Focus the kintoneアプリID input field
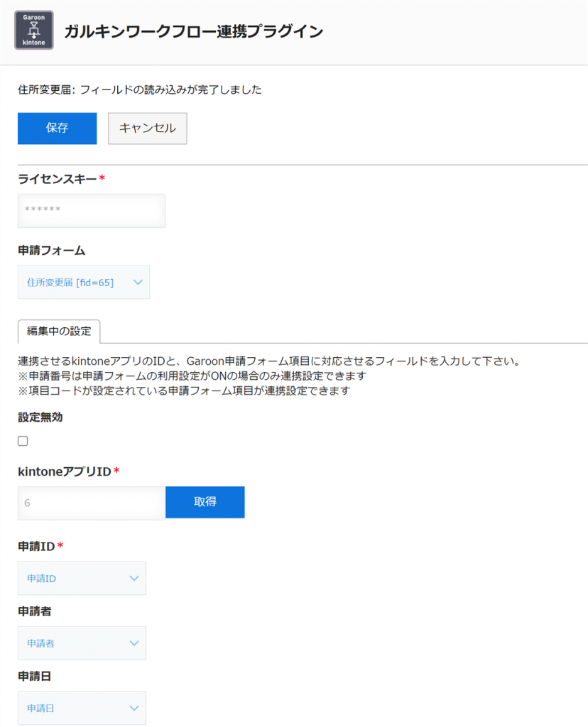Viewport: 588px width, 727px height. (92, 503)
